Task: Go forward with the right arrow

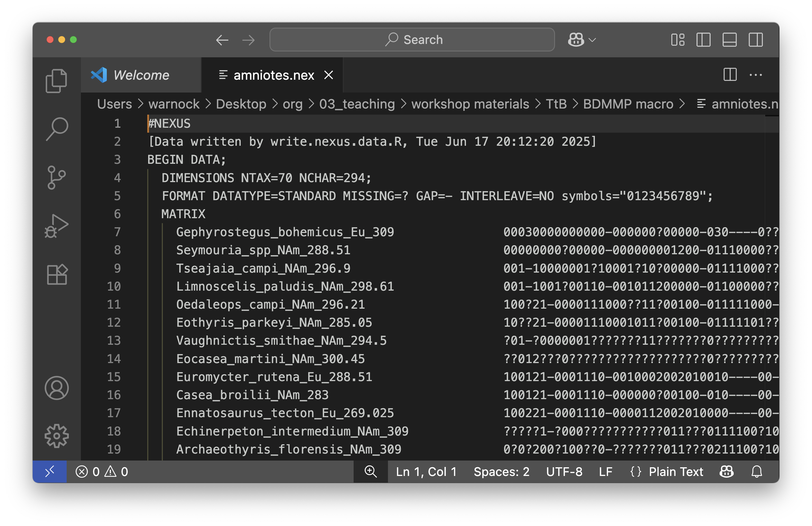Action: point(248,40)
